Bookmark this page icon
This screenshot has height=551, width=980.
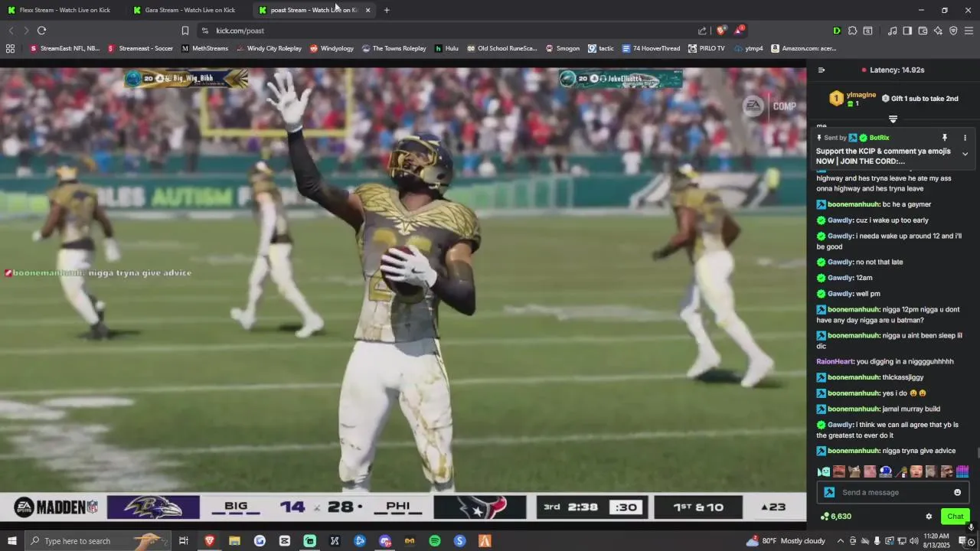click(x=185, y=31)
